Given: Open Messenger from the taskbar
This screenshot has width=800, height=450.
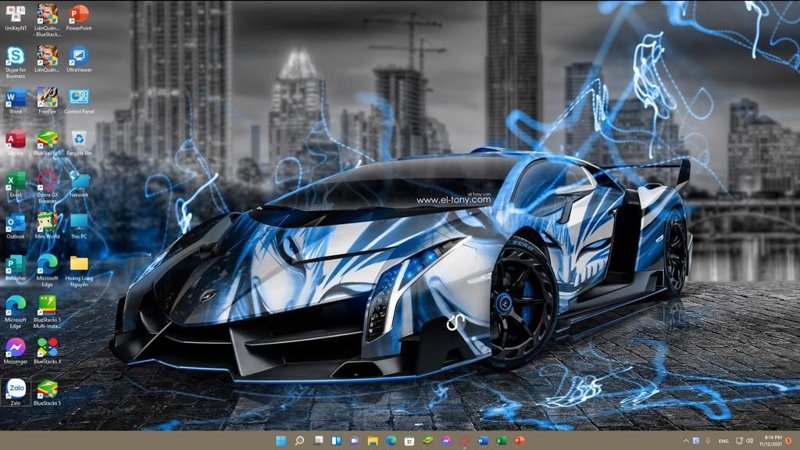Looking at the screenshot, I should [446, 441].
